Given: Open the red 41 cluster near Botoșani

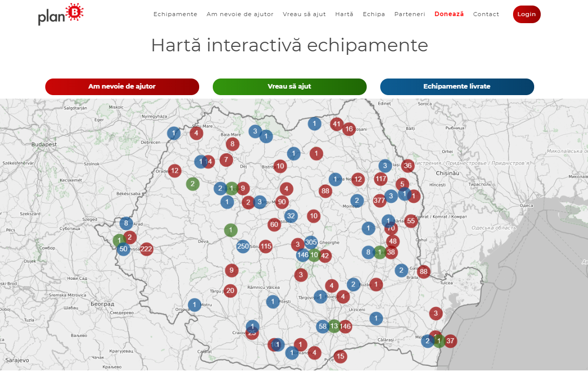Looking at the screenshot, I should coord(337,123).
